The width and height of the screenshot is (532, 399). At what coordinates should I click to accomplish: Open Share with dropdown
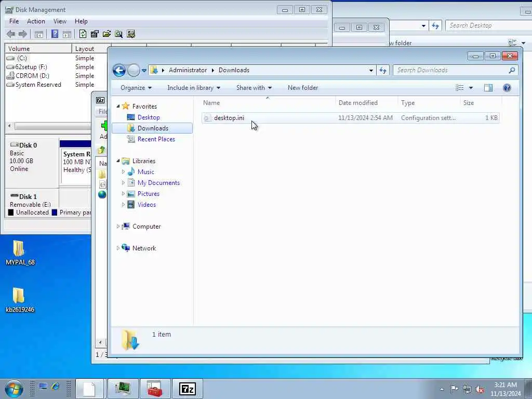pyautogui.click(x=254, y=88)
